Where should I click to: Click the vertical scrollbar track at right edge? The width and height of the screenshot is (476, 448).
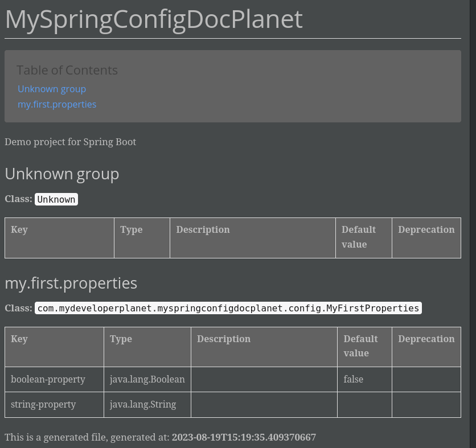(473, 224)
